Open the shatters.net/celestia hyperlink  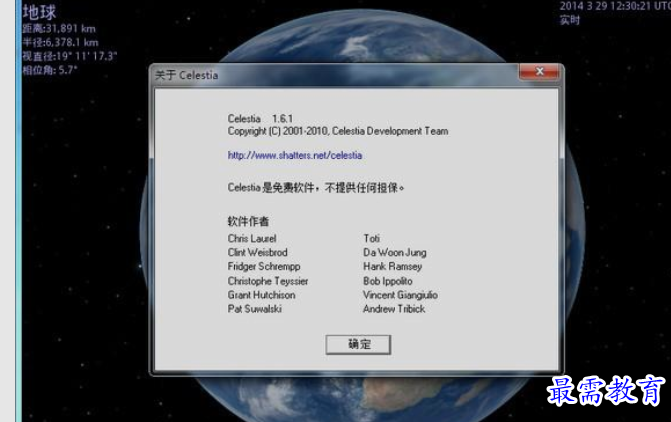point(295,155)
